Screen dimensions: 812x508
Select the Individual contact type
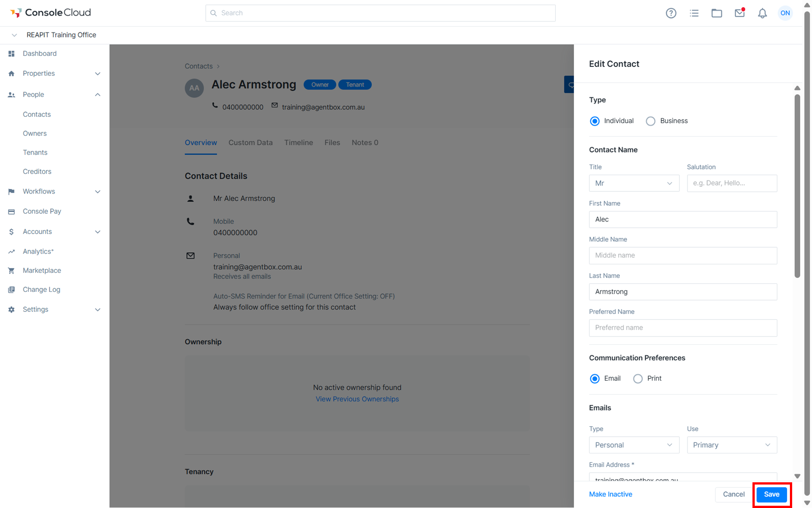pyautogui.click(x=595, y=121)
